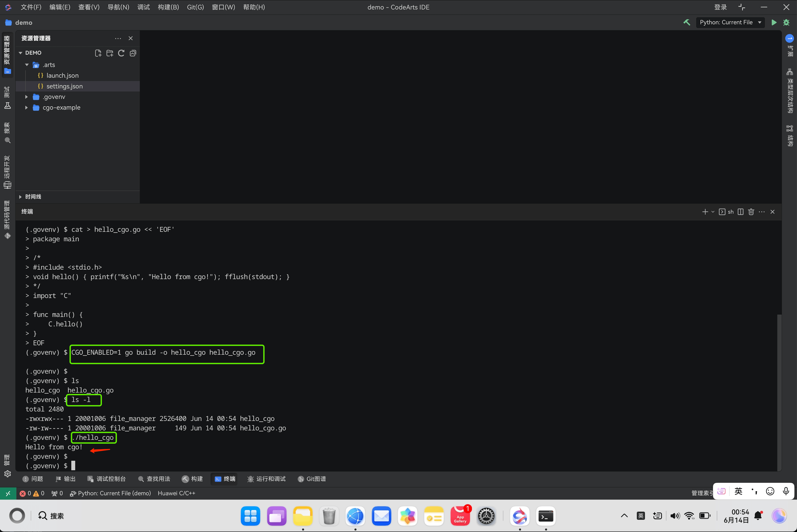This screenshot has height=532, width=797.
Task: Add a new terminal with plus icon
Action: [705, 212]
